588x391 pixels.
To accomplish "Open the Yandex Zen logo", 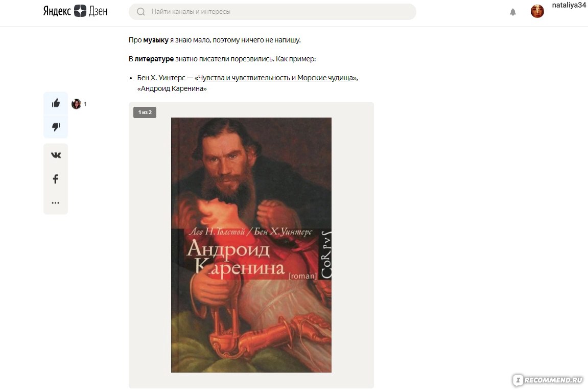I will click(75, 11).
